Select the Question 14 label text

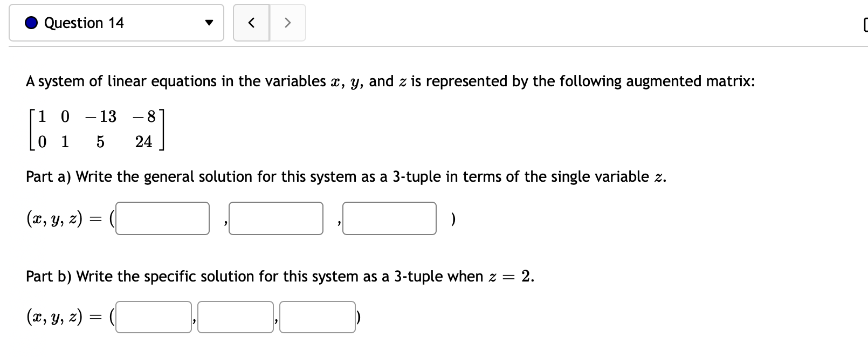tap(84, 23)
